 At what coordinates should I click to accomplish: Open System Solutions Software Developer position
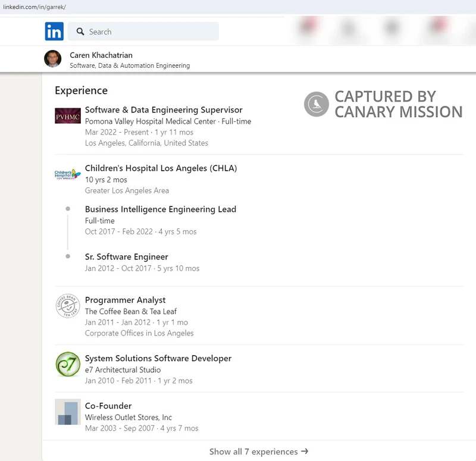(158, 359)
